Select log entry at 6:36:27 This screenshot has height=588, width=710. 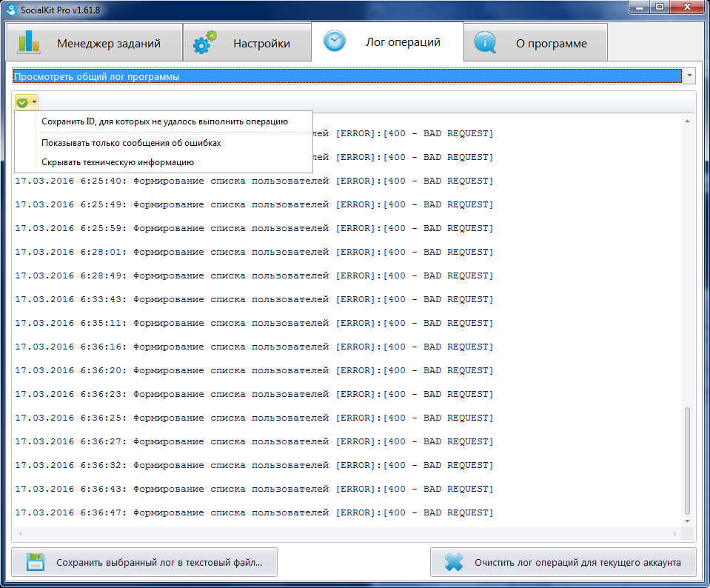tap(254, 441)
